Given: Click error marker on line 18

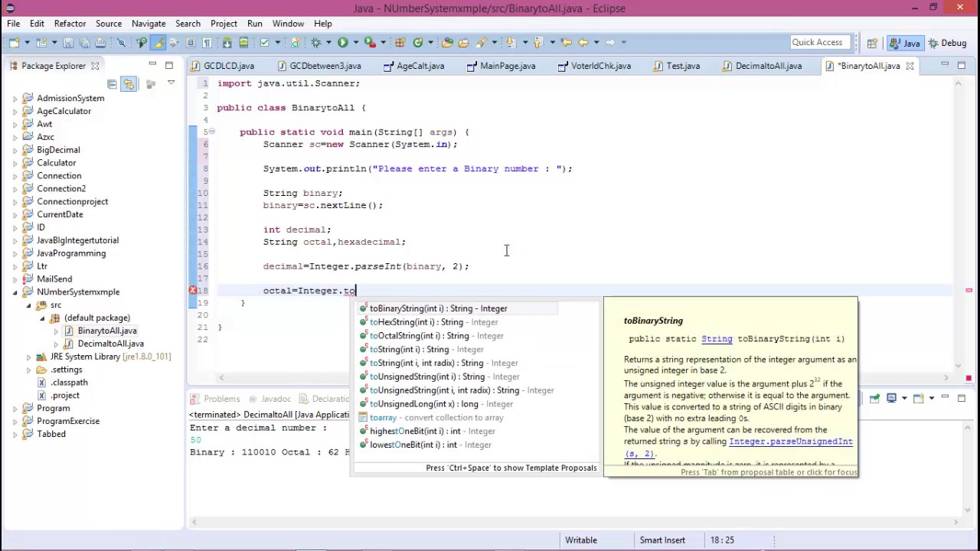Looking at the screenshot, I should coord(193,291).
